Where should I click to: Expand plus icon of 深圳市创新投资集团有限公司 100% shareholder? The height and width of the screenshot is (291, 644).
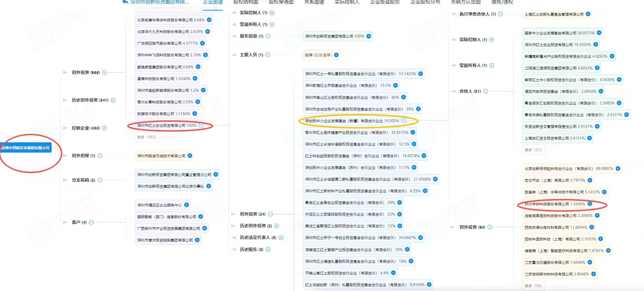tap(369, 36)
